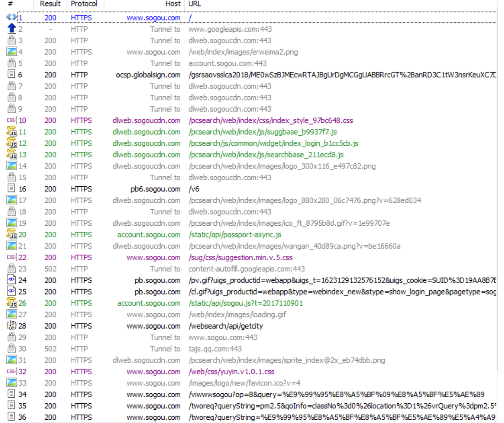
Task: Select the /static/api/sogou.js?t=2017110901 URL
Action: point(245,303)
